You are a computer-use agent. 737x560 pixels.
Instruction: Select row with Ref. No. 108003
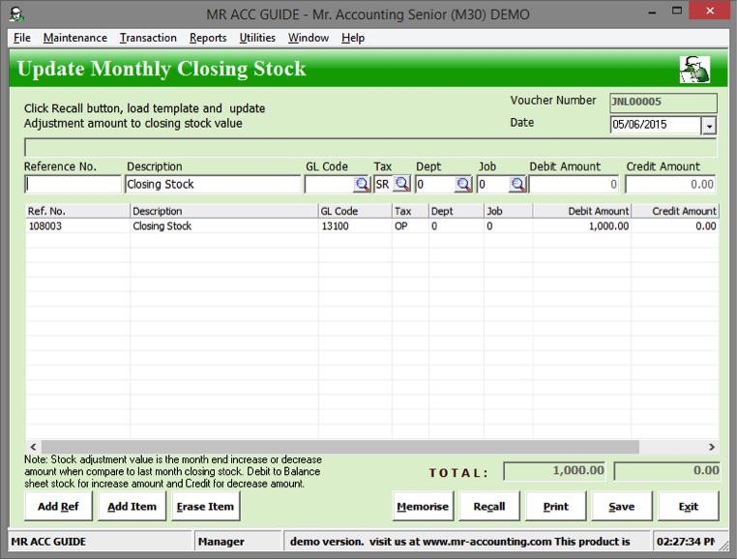[x=372, y=226]
